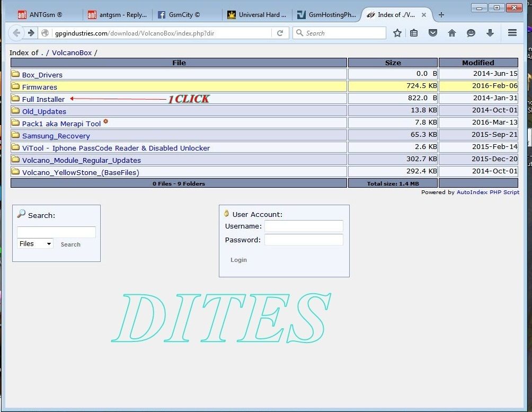Switch to the GsmHostingPh tab
The width and height of the screenshot is (532, 412).
pos(326,15)
